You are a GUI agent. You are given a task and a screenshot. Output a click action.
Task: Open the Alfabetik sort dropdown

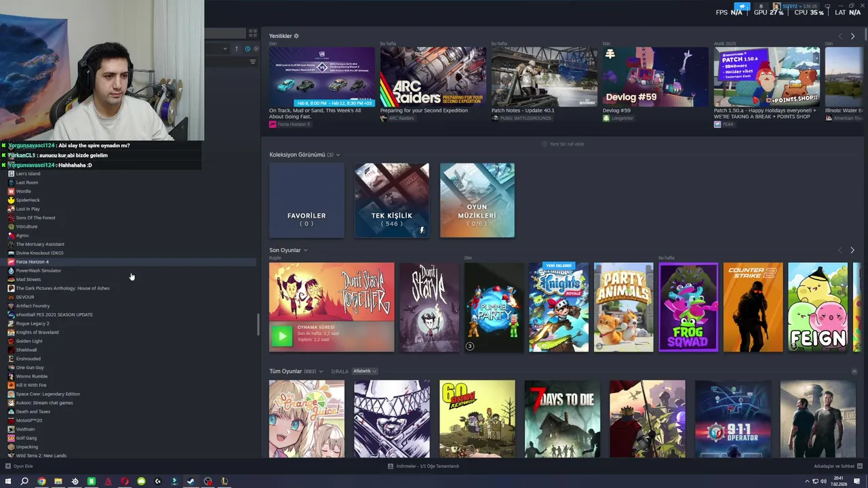(x=364, y=371)
